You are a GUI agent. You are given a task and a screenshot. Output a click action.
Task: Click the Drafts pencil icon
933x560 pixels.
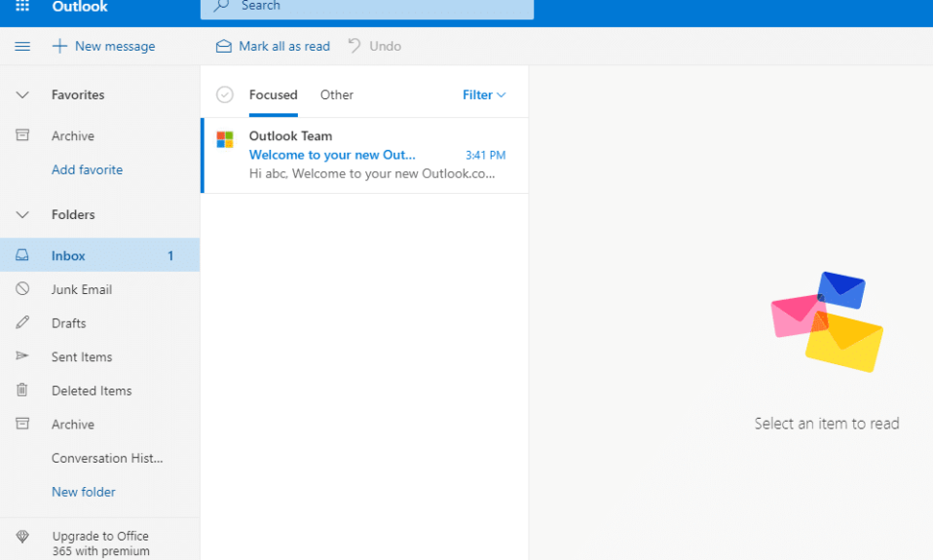coord(22,322)
